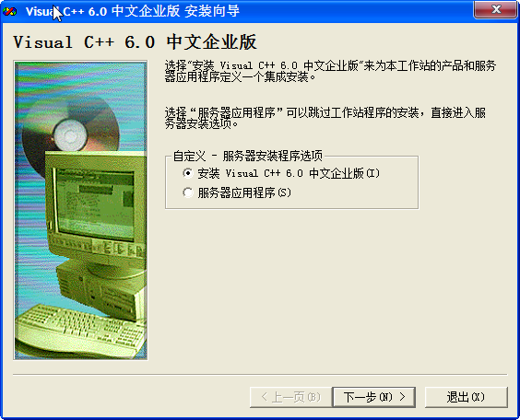Click the right chevron arrow on 下一步 button
520x420 pixels.
(402, 396)
